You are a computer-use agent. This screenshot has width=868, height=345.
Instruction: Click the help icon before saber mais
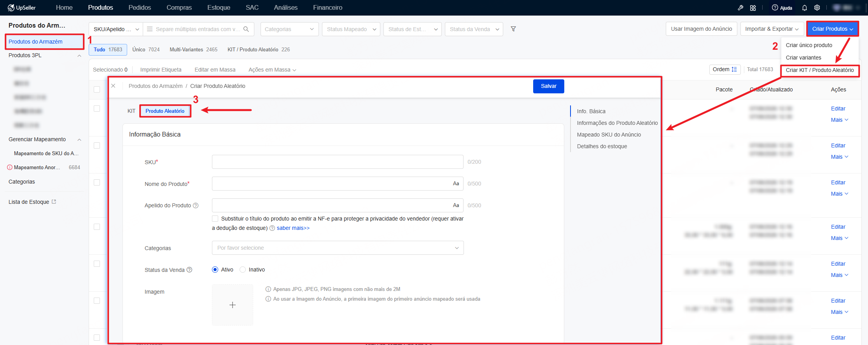point(272,228)
